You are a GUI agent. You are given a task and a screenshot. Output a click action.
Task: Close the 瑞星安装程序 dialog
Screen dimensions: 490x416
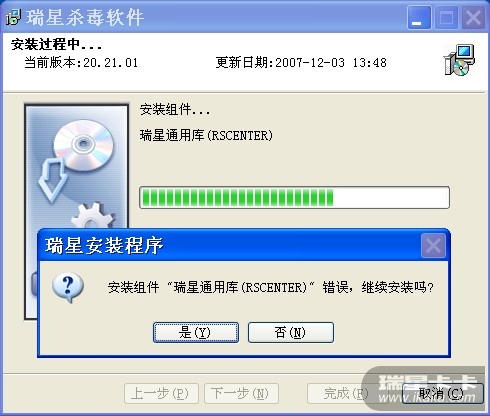click(x=433, y=246)
